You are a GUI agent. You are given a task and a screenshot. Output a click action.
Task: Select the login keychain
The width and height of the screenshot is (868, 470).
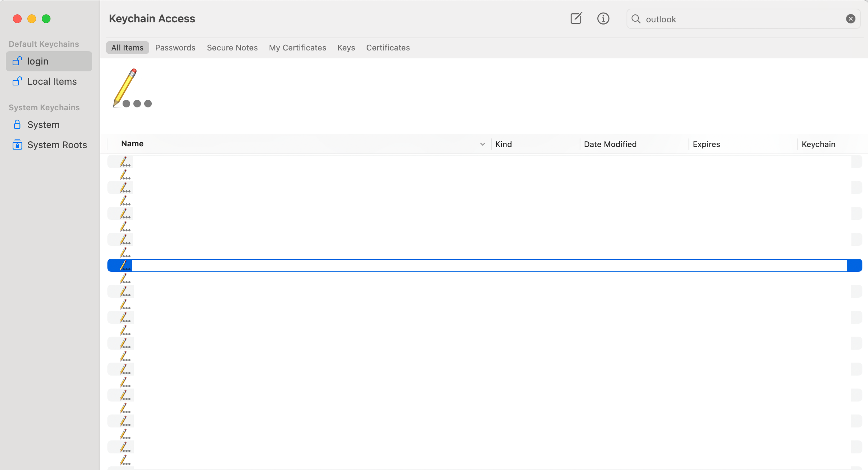pos(49,61)
